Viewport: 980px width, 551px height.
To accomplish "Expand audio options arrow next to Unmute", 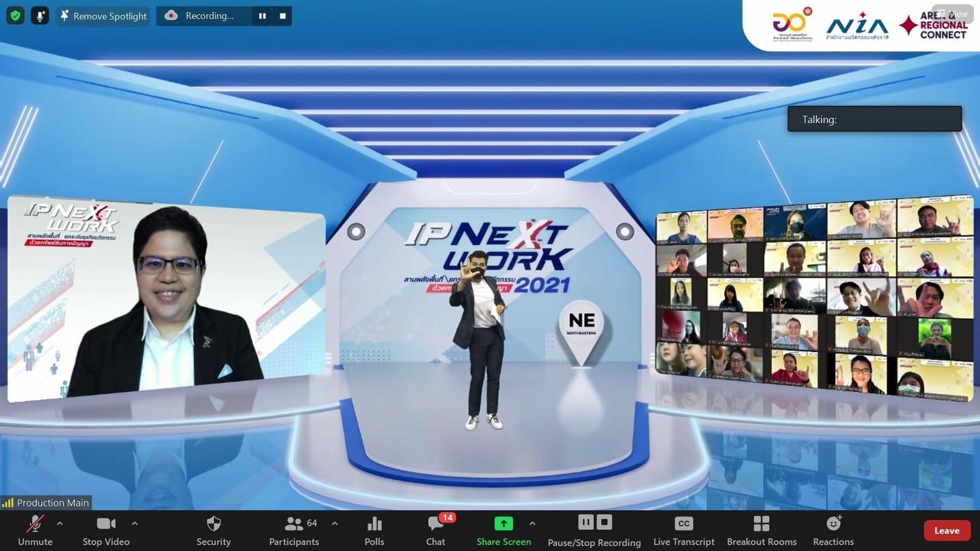I will [60, 523].
